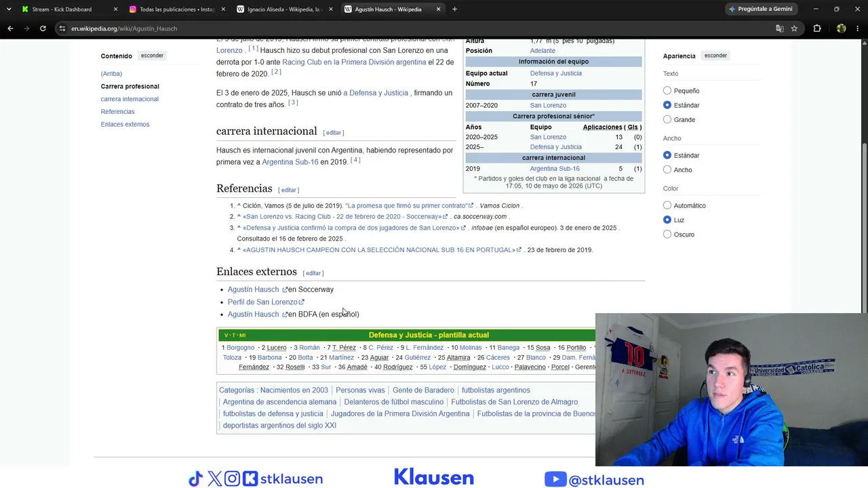
Task: Set color mode to Oscuro
Action: (667, 235)
